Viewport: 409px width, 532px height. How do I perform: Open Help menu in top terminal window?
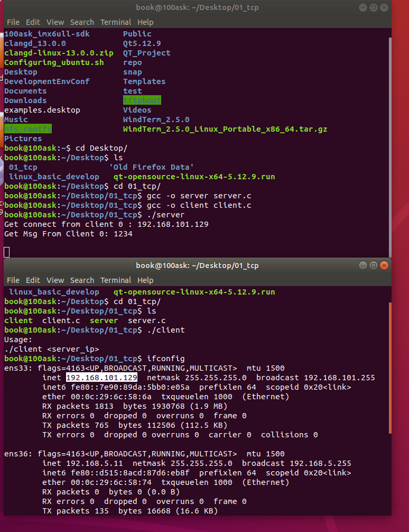(x=145, y=22)
